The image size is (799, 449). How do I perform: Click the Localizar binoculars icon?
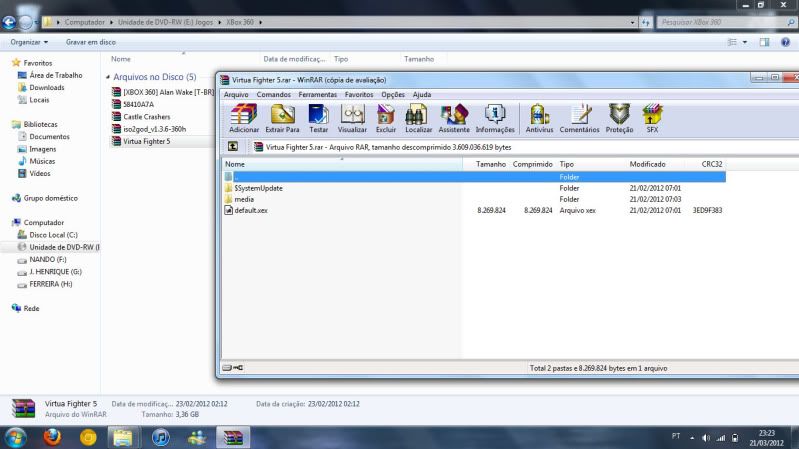418,118
